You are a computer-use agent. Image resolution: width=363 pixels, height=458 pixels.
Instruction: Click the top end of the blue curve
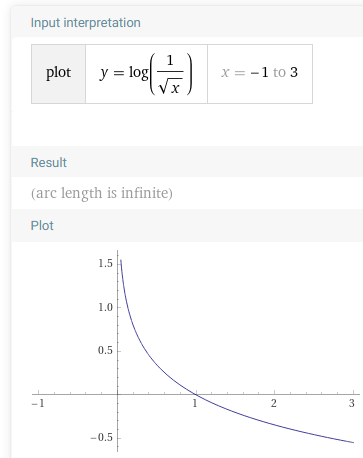click(121, 260)
